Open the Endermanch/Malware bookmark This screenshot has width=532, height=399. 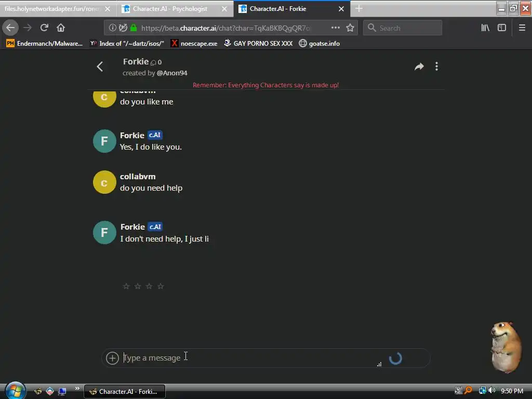pyautogui.click(x=44, y=44)
